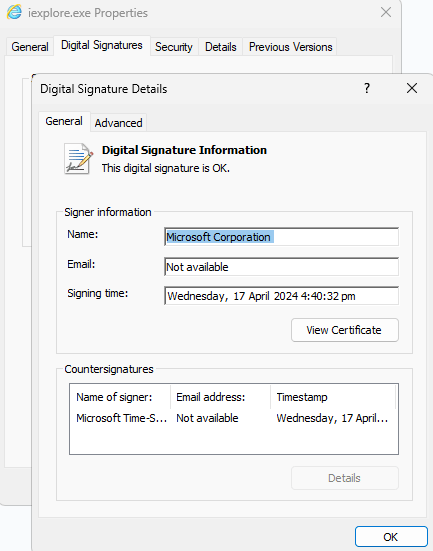Click the signer Name field

click(282, 237)
